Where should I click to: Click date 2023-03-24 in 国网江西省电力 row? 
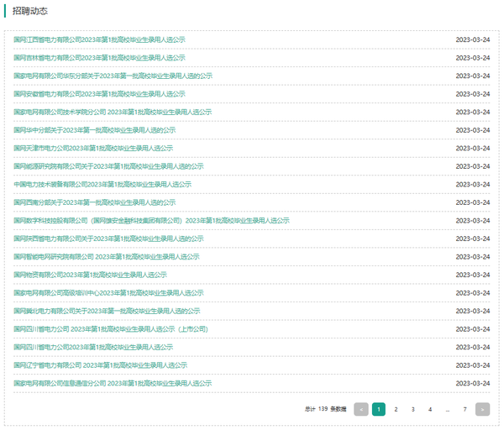(472, 39)
